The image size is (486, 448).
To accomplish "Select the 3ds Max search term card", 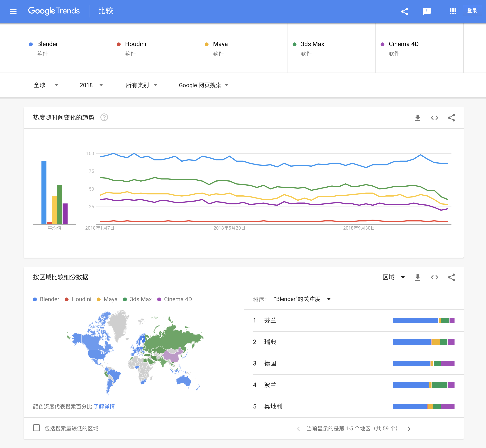I will click(x=332, y=48).
